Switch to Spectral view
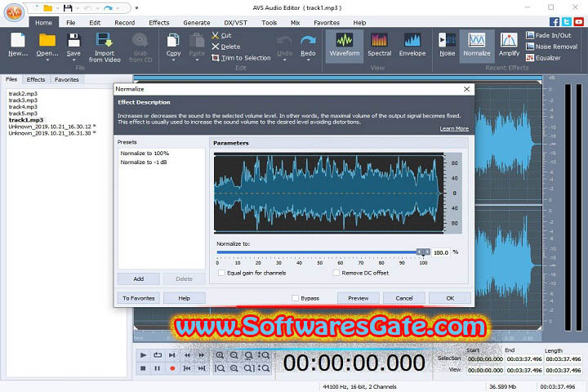Image resolution: width=588 pixels, height=392 pixels. coord(379,45)
